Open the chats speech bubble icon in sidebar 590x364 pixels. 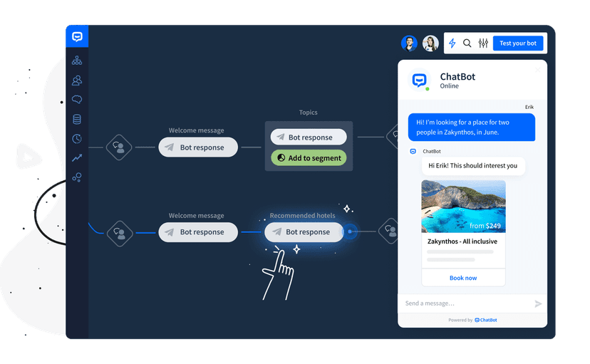coord(77,100)
